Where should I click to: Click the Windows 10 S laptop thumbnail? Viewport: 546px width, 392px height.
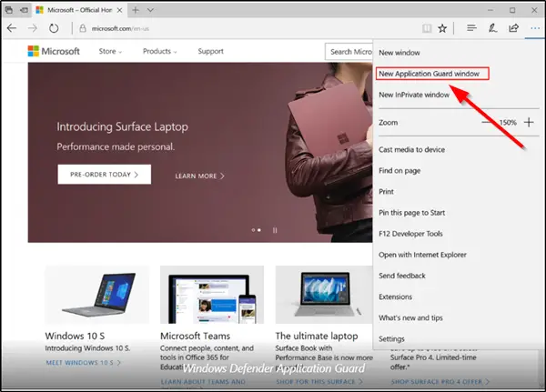pyautogui.click(x=97, y=295)
